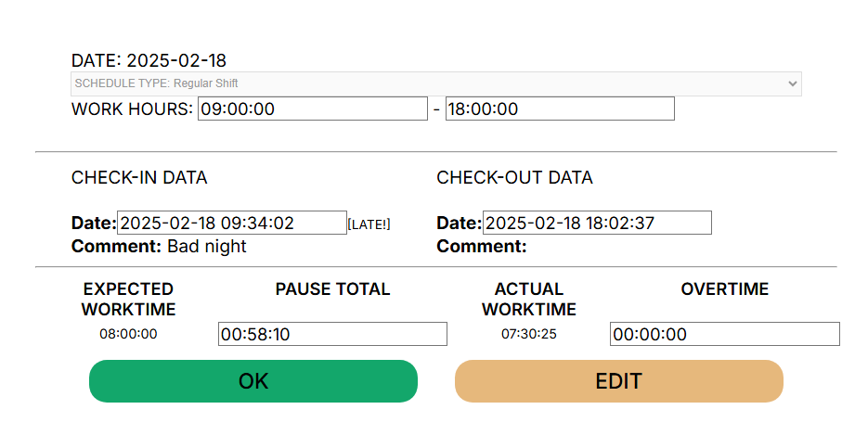Click the DATE: 2025-02-18 text
868x435 pixels.
click(x=149, y=60)
